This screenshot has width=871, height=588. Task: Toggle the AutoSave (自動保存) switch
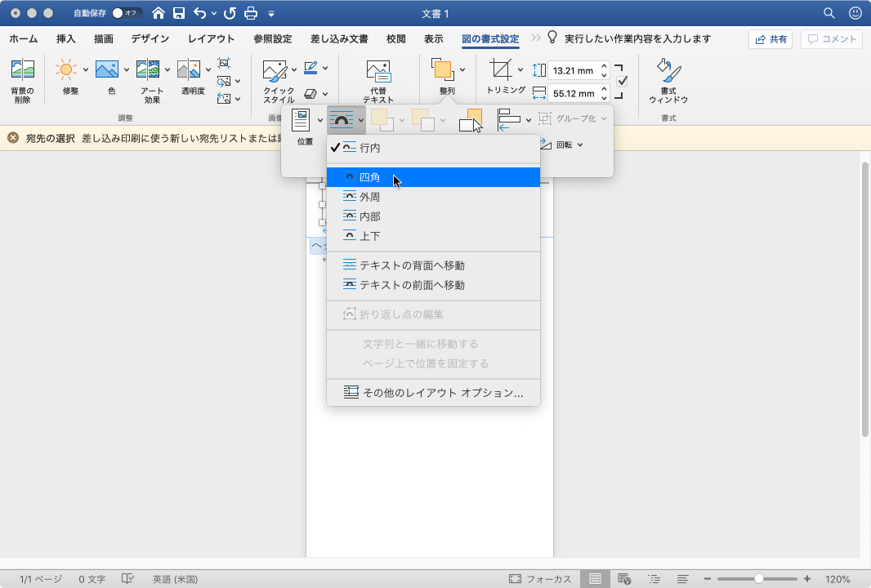(126, 13)
